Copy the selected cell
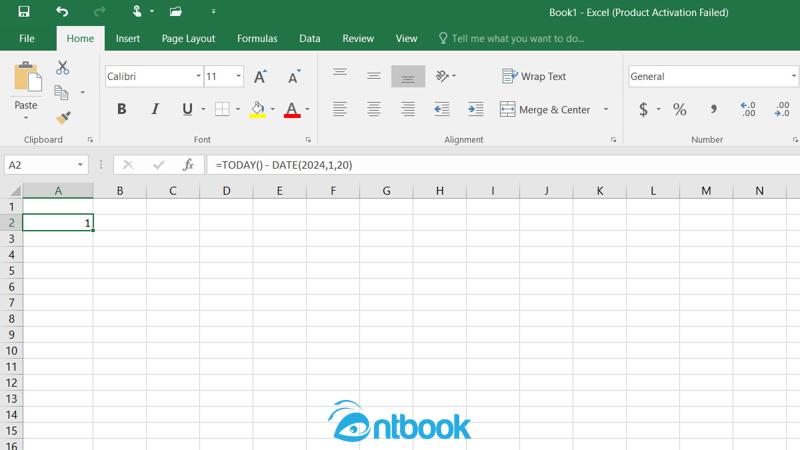Image resolution: width=800 pixels, height=450 pixels. [x=61, y=92]
